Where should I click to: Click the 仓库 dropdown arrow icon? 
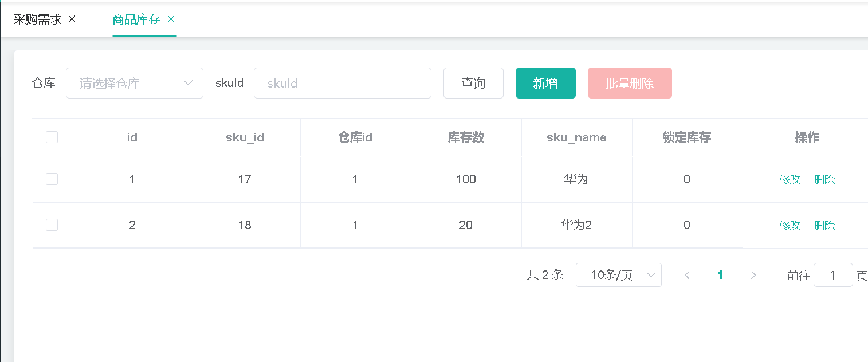point(188,83)
